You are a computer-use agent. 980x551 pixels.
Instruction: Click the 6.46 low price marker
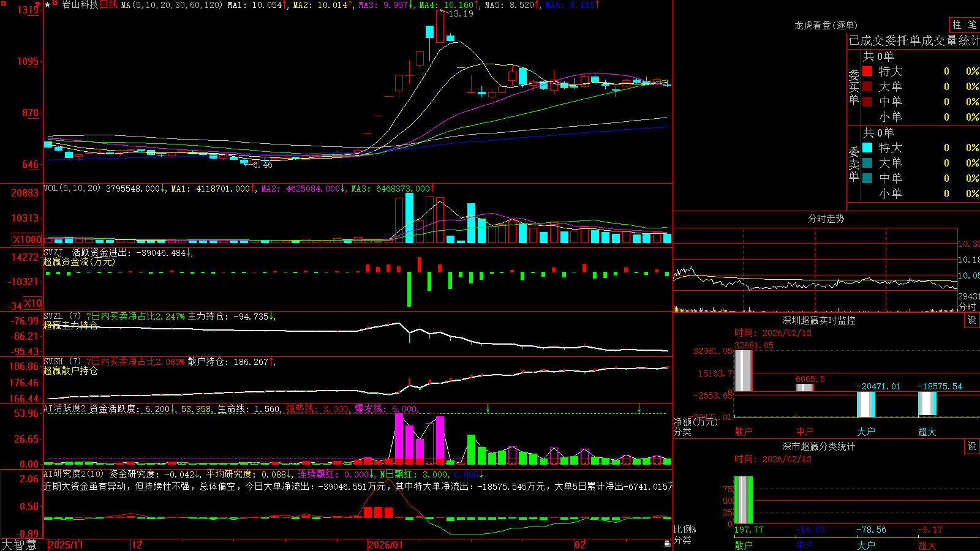tap(263, 165)
